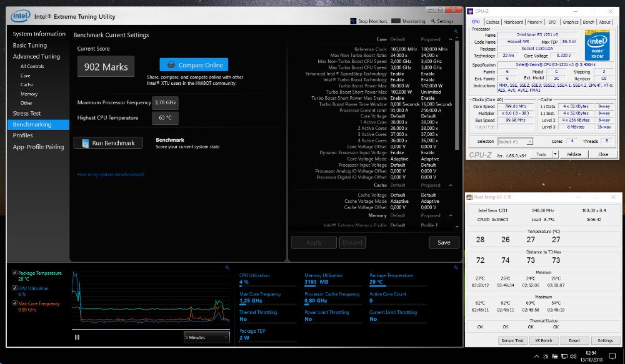This screenshot has height=364, width=625.
Task: Pause the monitoring graph
Action: coord(77,337)
